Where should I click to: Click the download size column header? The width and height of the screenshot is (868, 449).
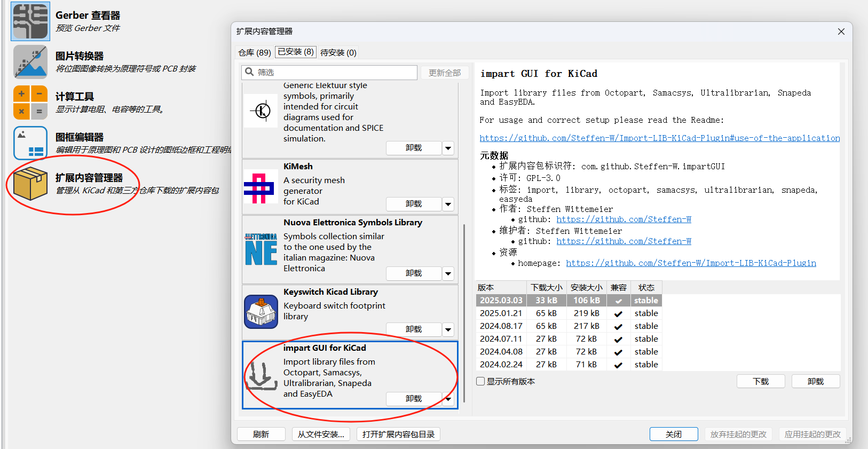(547, 287)
